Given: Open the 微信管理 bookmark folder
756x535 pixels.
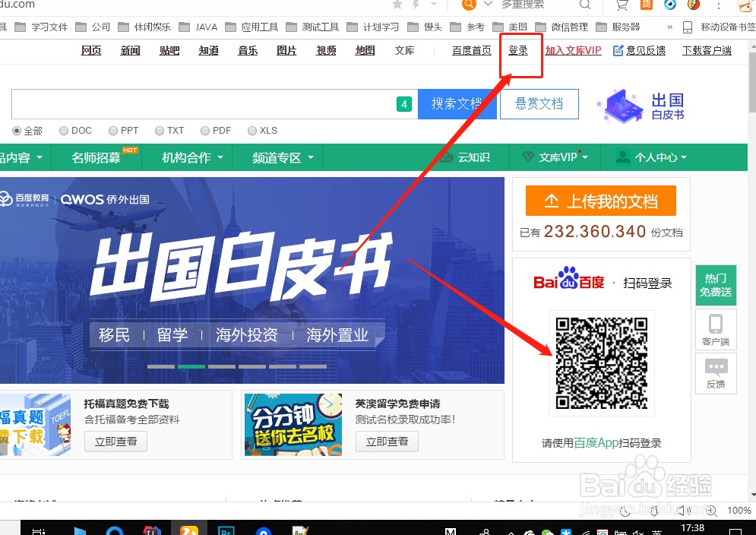Looking at the screenshot, I should [x=561, y=27].
